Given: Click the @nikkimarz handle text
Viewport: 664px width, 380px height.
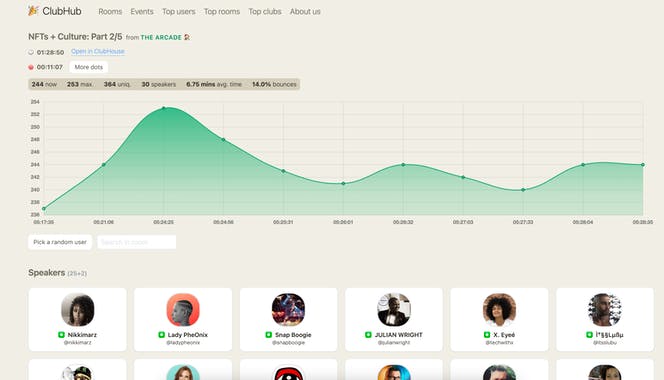Looking at the screenshot, I should point(77,342).
